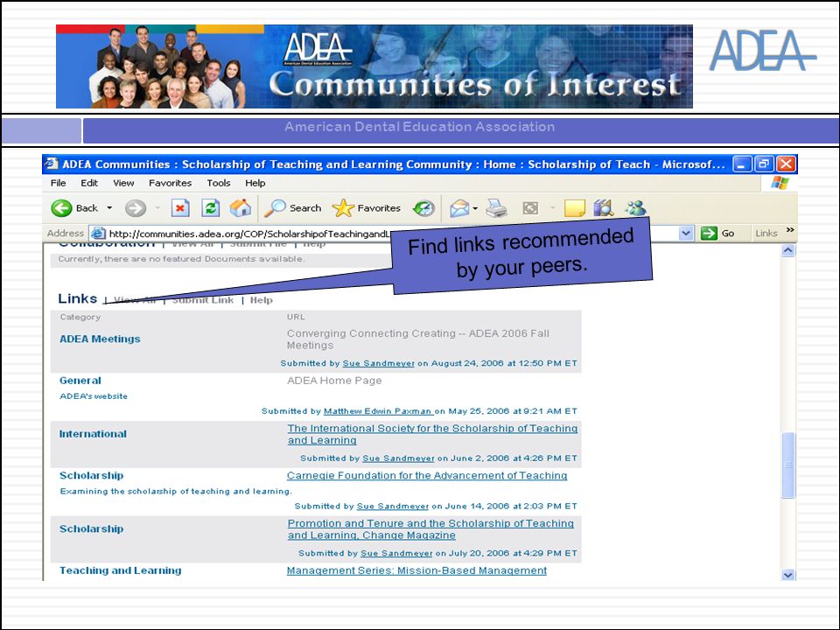Open Carnegie Foundation for the Advancement link

(x=427, y=476)
